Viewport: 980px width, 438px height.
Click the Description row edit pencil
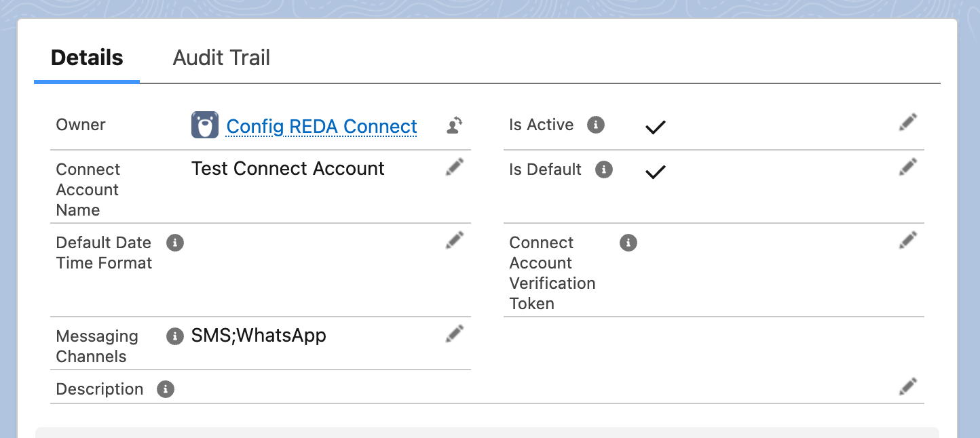[908, 386]
